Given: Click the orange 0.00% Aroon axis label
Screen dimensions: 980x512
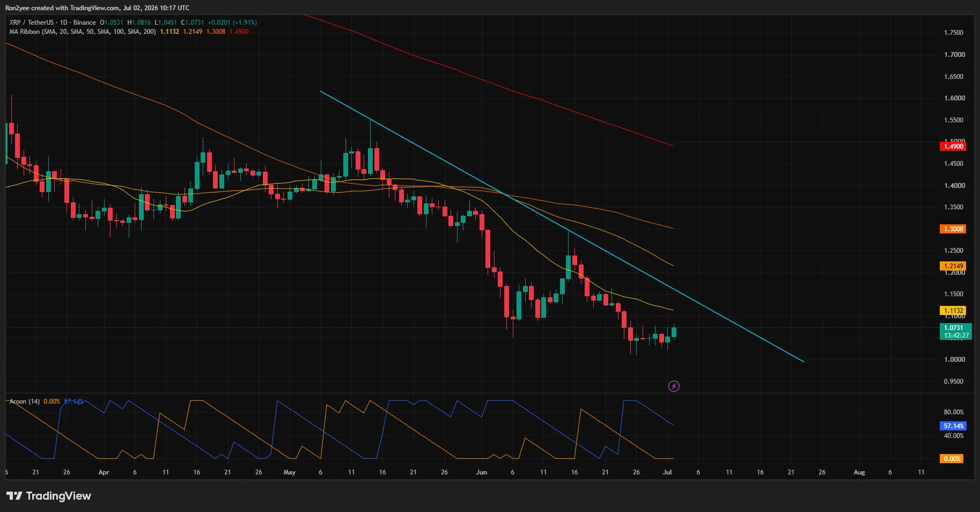Looking at the screenshot, I should (952, 459).
